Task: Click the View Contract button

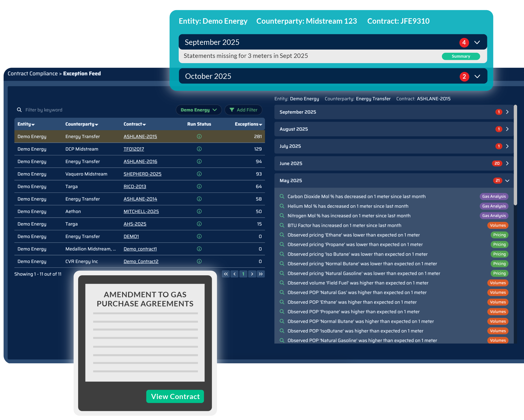Action: (175, 396)
